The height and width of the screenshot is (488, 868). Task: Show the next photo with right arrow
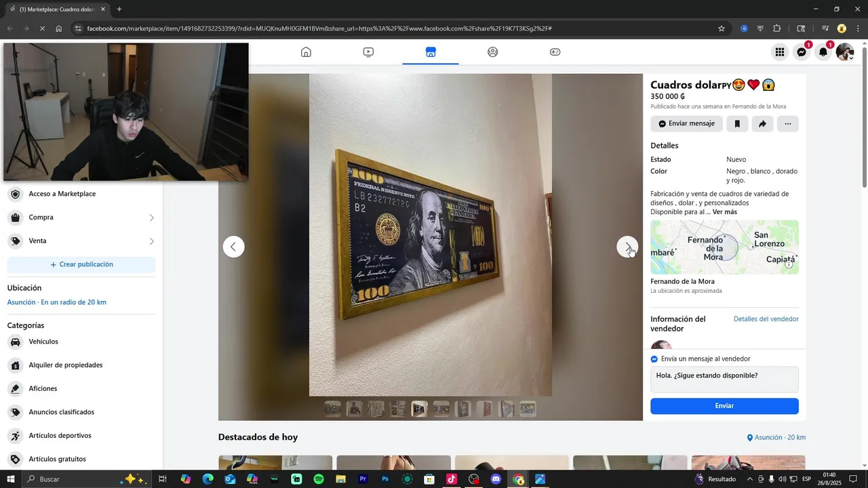(x=627, y=247)
